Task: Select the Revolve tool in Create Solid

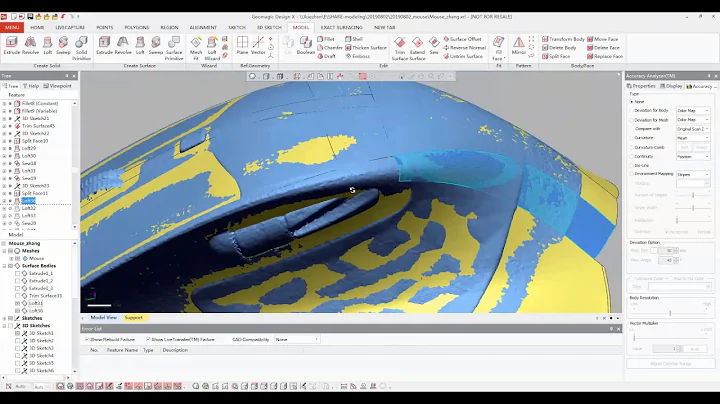Action: (30, 46)
